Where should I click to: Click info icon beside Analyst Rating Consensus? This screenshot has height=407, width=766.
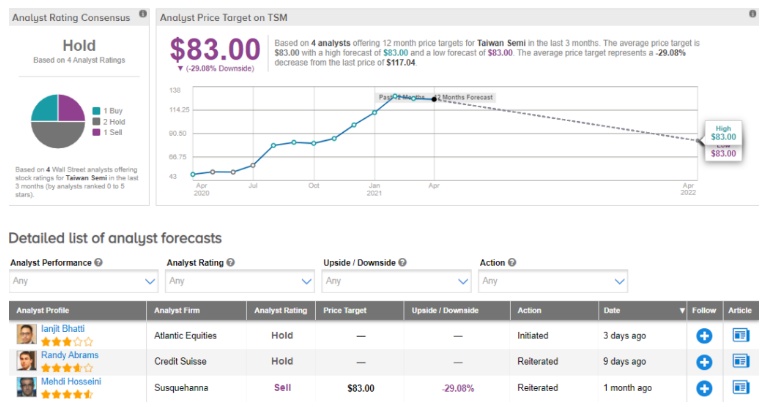point(143,14)
